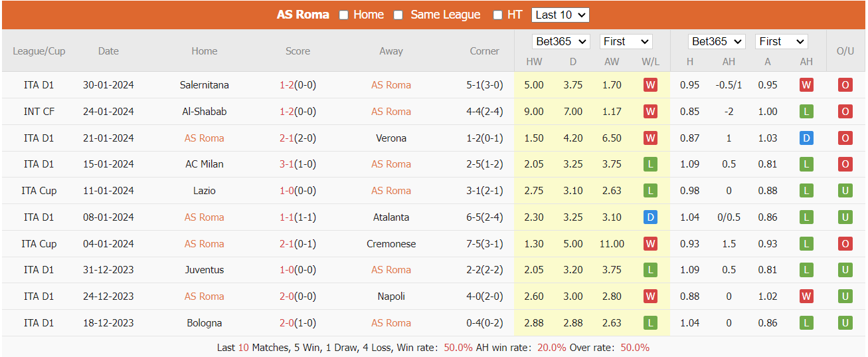Open the First odds dropdown above AH columns
The image size is (868, 357).
pyautogui.click(x=781, y=41)
